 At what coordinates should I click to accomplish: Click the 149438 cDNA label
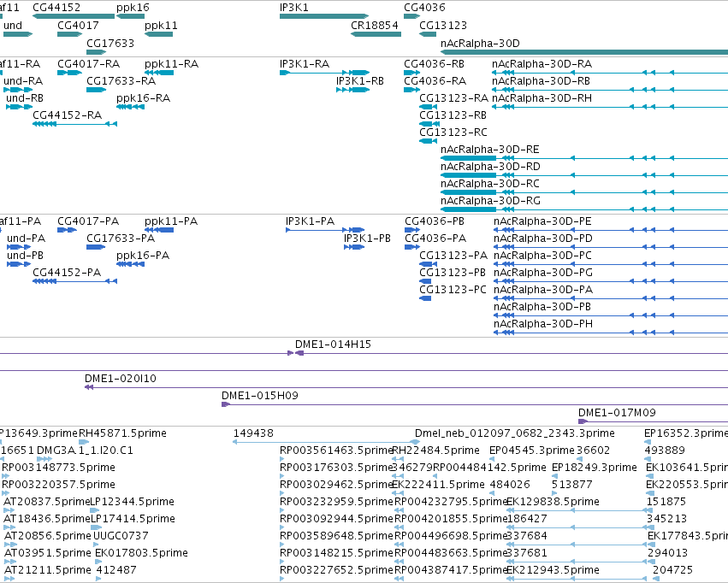(x=253, y=433)
